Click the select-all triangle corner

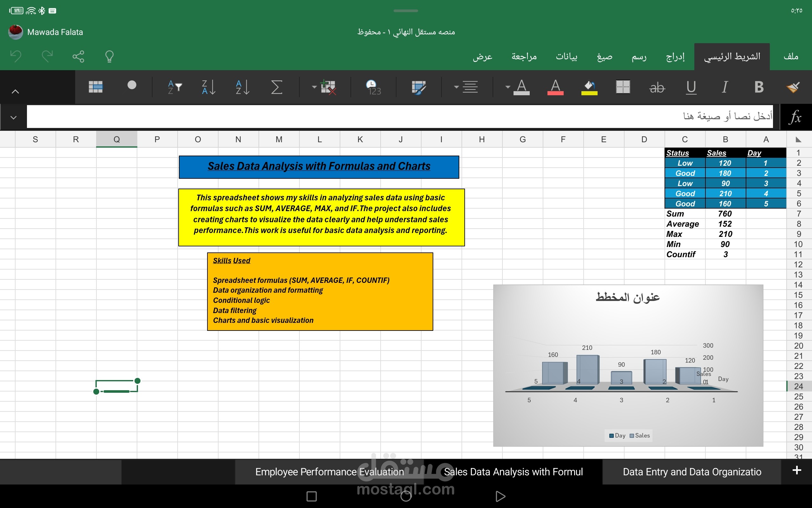799,139
